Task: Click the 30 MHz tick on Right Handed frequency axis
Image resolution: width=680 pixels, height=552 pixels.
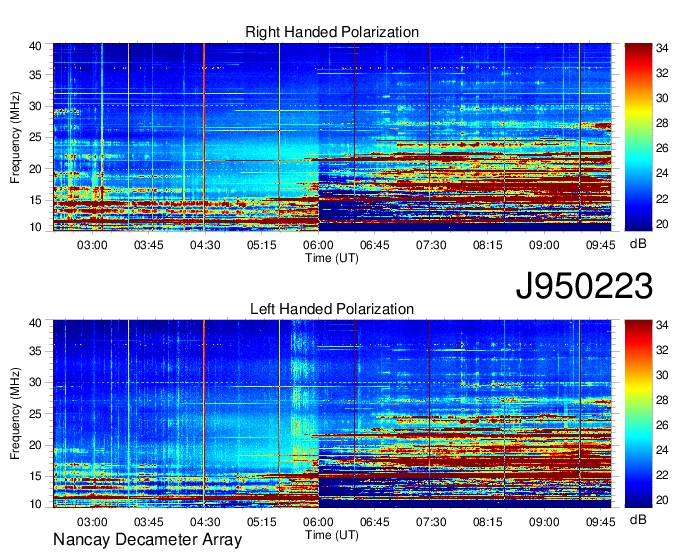Action: 35,106
